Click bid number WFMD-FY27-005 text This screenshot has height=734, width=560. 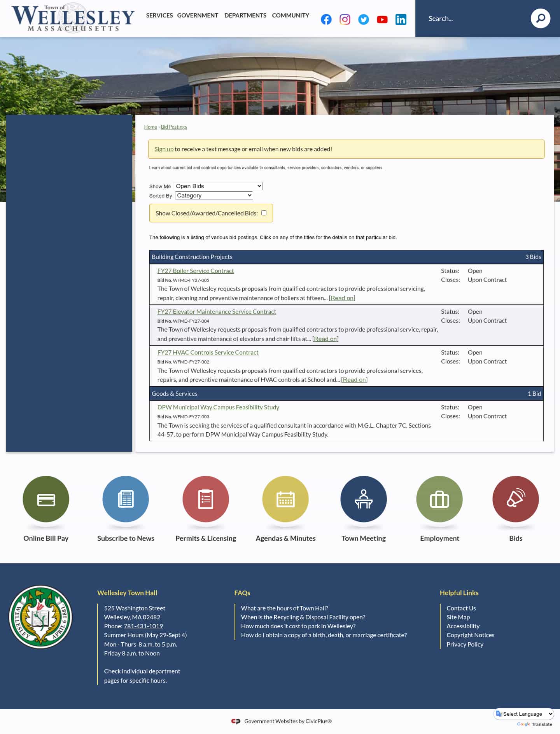tap(191, 280)
